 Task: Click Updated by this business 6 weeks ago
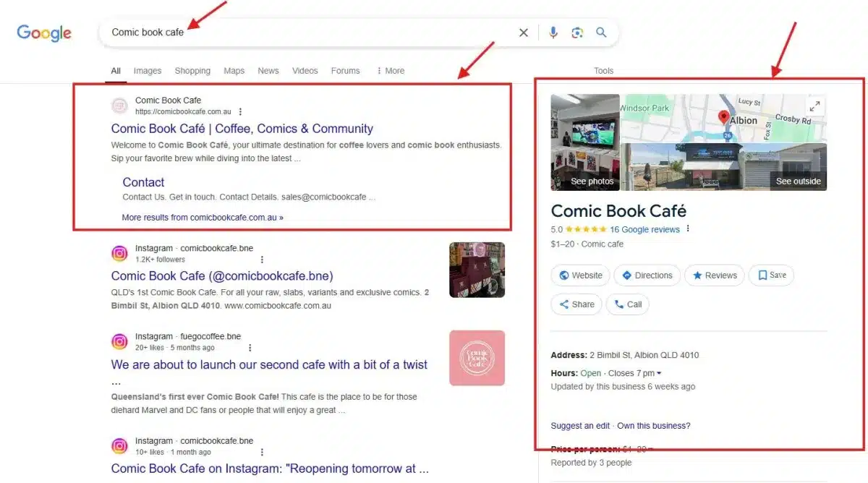tap(623, 387)
